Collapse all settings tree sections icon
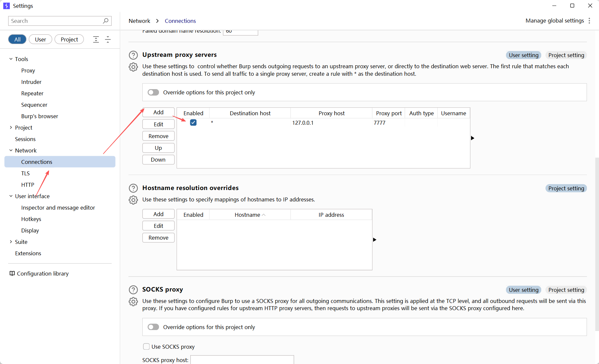Viewport: 599px width, 364px height. (108, 40)
